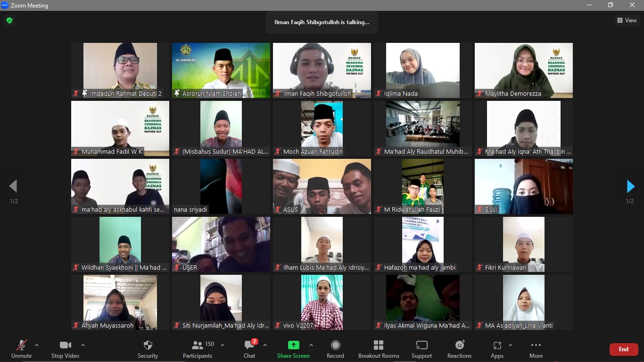Open the Apps panel
Image resolution: width=644 pixels, height=362 pixels.
click(x=497, y=349)
